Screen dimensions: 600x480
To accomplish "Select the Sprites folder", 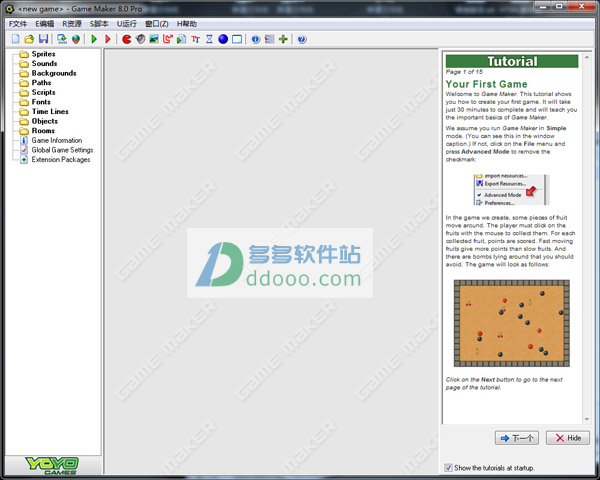I will [x=43, y=54].
